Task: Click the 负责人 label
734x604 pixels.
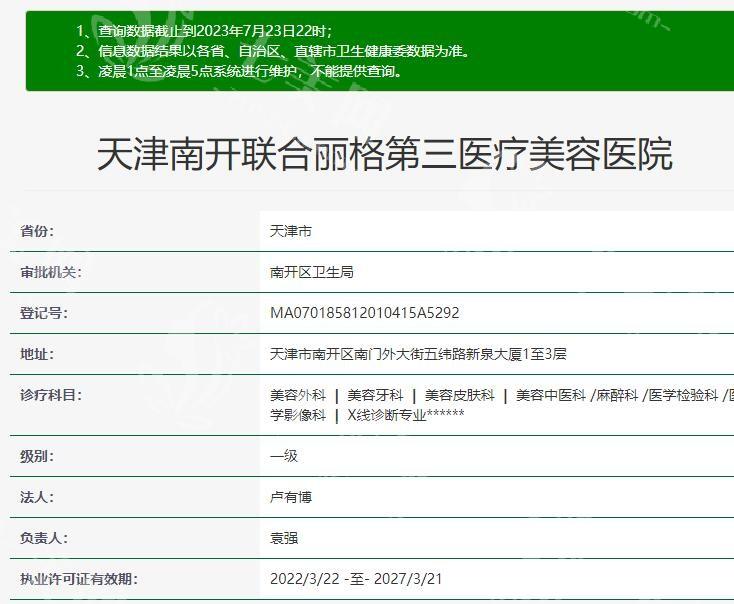Action: click(44, 538)
